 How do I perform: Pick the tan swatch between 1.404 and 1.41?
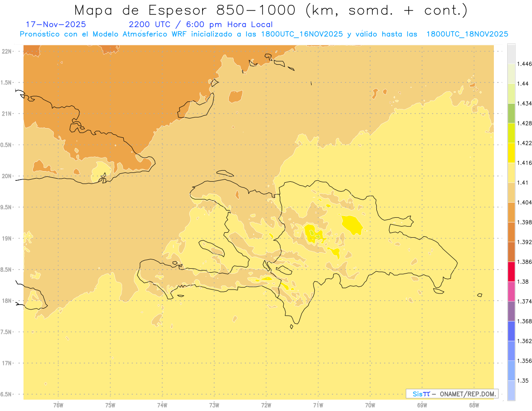click(511, 192)
